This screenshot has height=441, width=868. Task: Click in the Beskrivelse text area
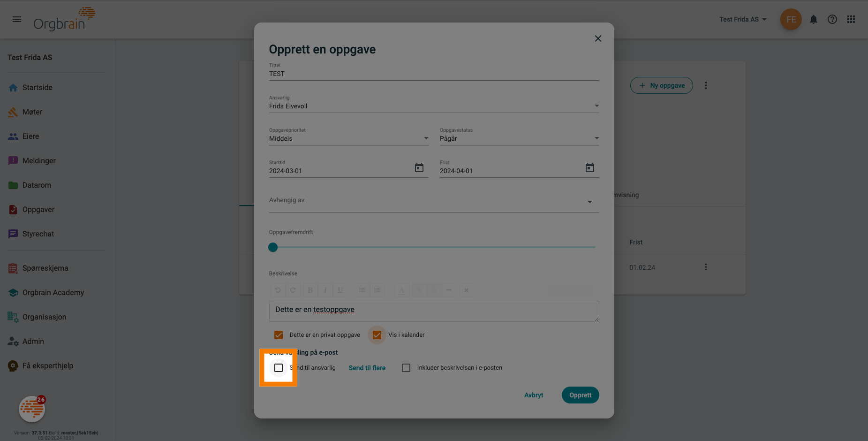coord(434,311)
